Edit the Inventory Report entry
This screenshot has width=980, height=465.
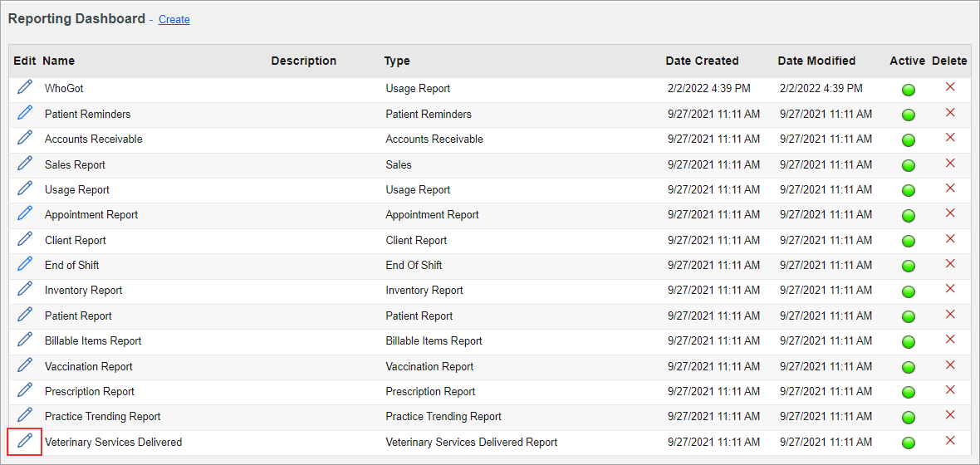24,289
